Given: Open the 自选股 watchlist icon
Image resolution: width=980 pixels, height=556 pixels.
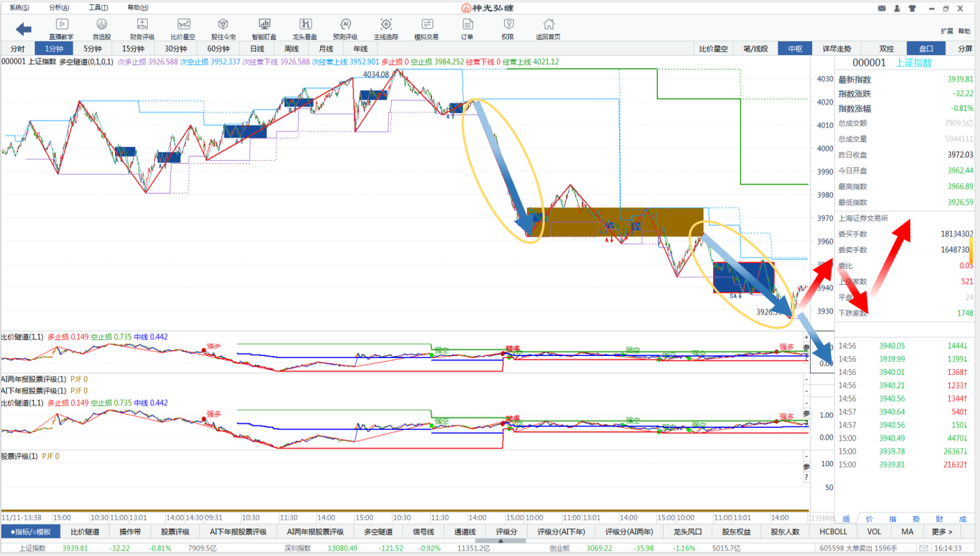Looking at the screenshot, I should (x=102, y=29).
